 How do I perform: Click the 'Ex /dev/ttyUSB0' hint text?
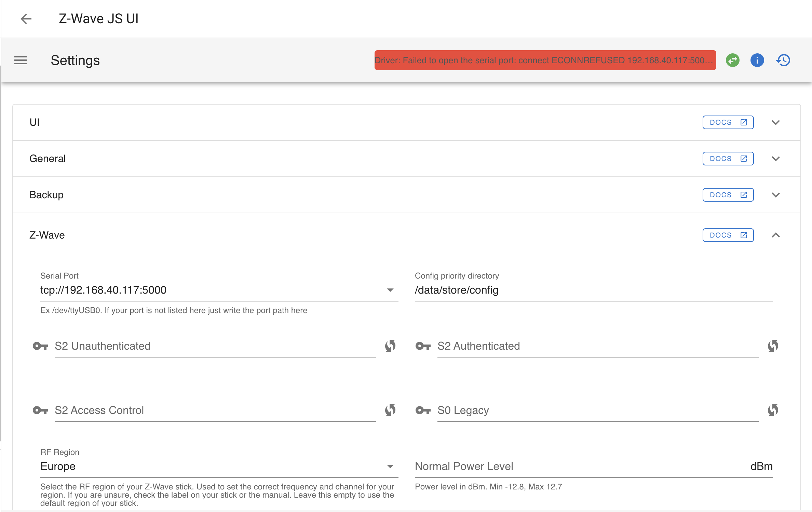coord(174,310)
